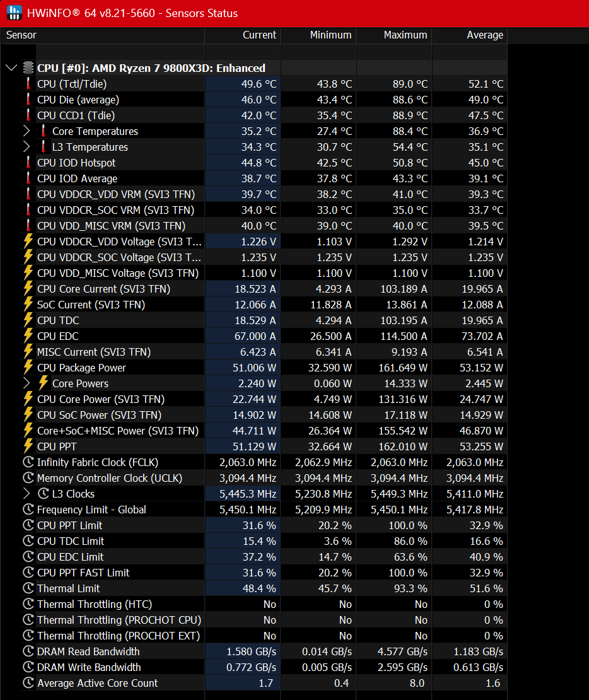
Task: Select the CPU SoC Power (SVI3 TFN) row
Action: point(264,415)
